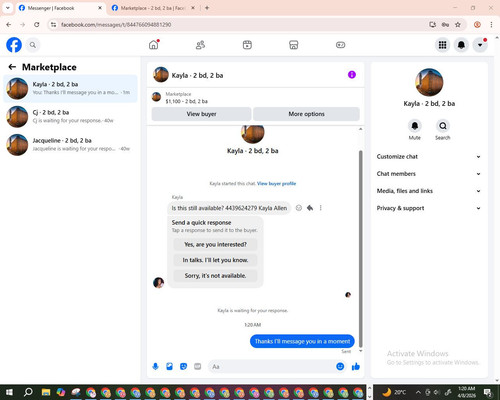Viewport: 500px width, 400px height.
Task: Choose a GIF
Action: (197, 367)
